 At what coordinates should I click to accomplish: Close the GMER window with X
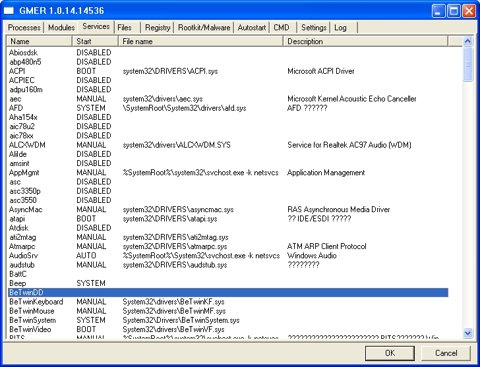pyautogui.click(x=469, y=11)
